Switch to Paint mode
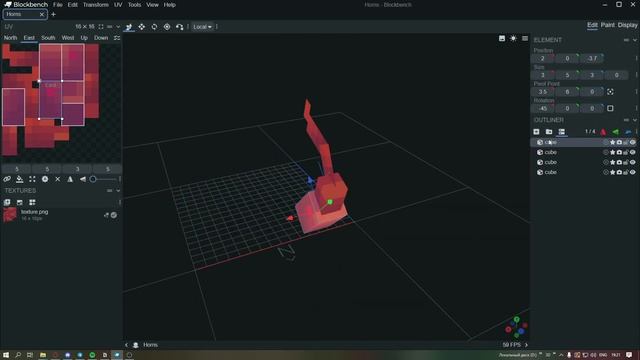 [607, 25]
